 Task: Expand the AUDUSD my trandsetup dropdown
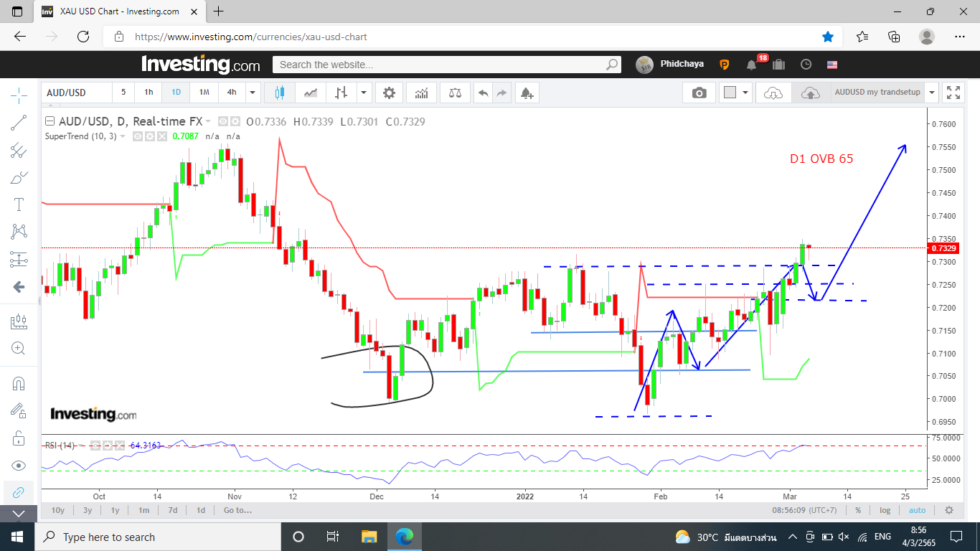pos(931,93)
